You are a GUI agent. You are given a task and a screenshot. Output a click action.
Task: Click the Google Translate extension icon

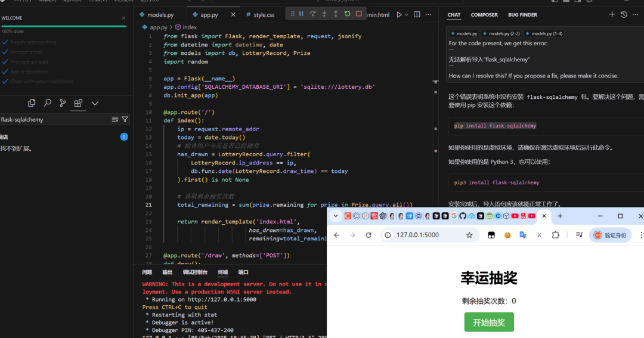(x=523, y=235)
